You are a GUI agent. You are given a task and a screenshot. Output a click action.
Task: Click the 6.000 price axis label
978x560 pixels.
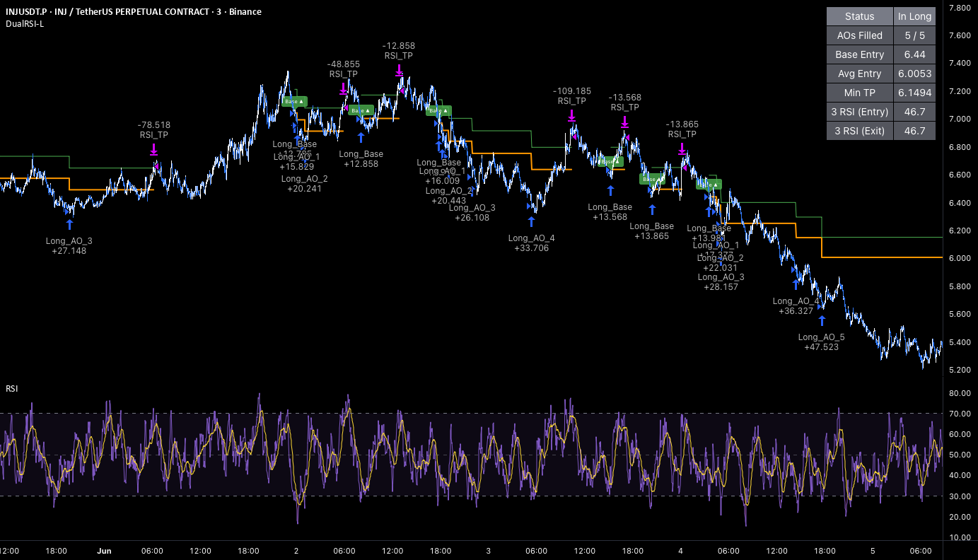pyautogui.click(x=959, y=258)
